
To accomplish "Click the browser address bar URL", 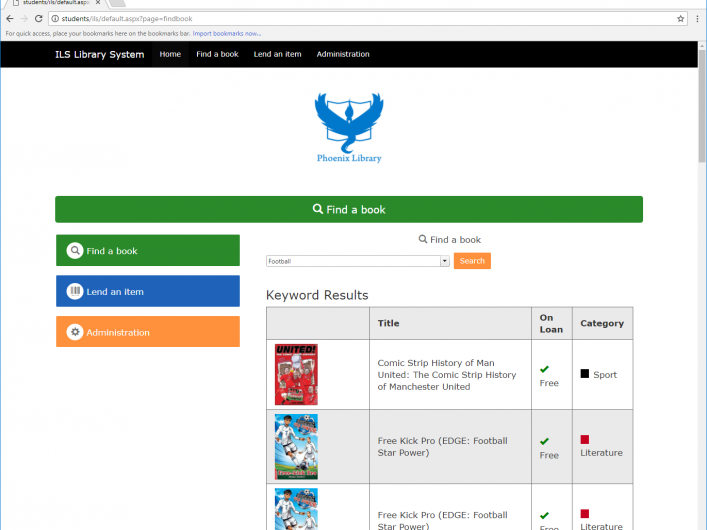I will coord(127,18).
